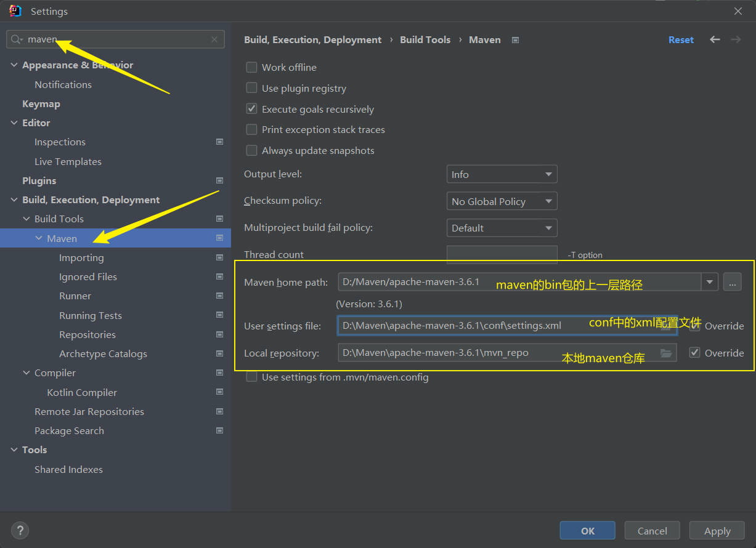Image resolution: width=756 pixels, height=548 pixels.
Task: Click Build Tools in the breadcrumb
Action: [425, 39]
